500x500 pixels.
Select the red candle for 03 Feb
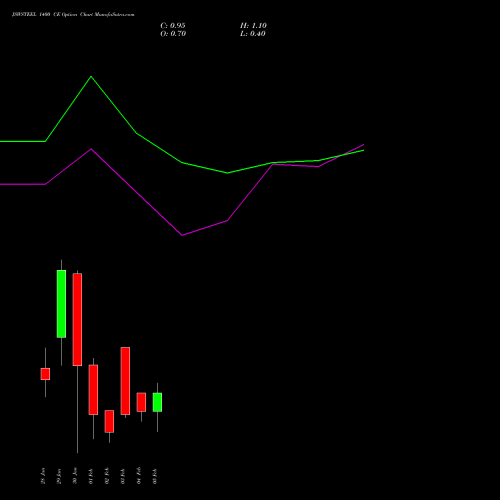point(125,381)
